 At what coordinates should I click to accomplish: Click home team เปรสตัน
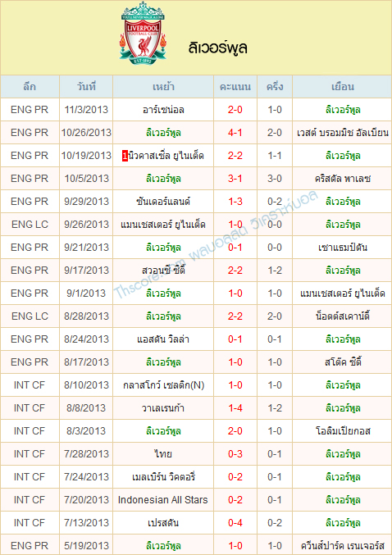pos(163,523)
